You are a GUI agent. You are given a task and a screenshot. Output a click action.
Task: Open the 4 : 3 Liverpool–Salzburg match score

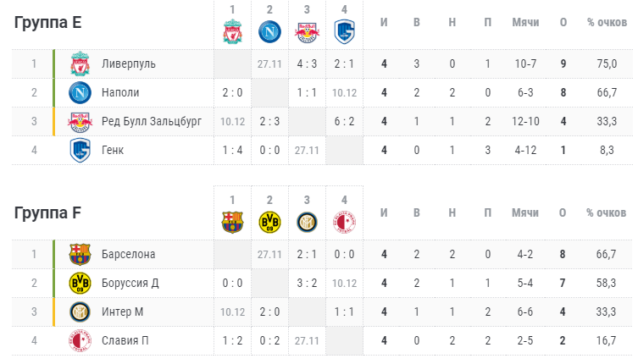(x=307, y=63)
